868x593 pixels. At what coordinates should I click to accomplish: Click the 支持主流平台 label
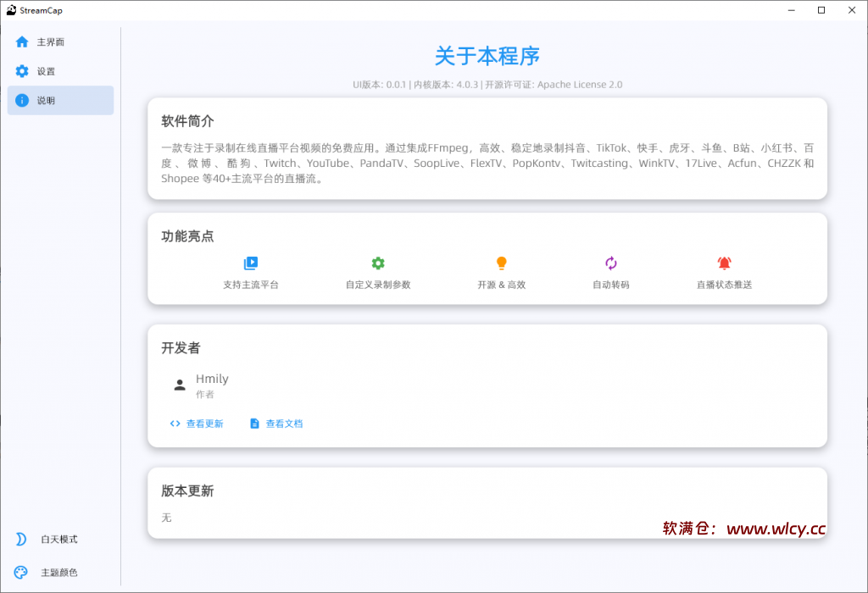coord(251,285)
